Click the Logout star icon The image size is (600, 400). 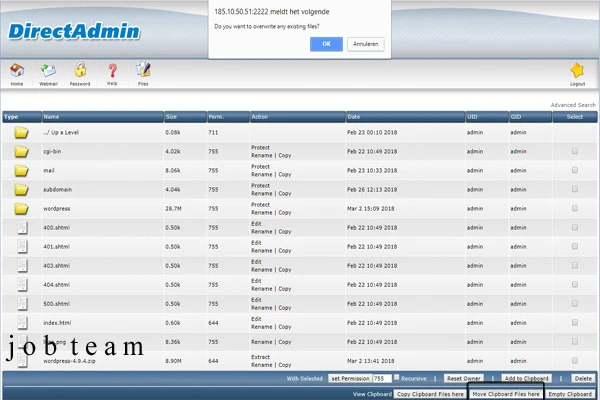(577, 71)
